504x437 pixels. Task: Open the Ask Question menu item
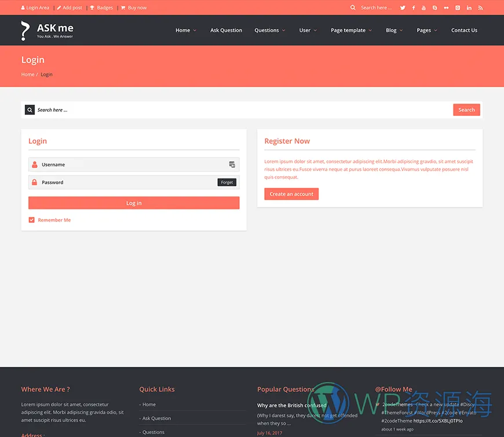[226, 30]
